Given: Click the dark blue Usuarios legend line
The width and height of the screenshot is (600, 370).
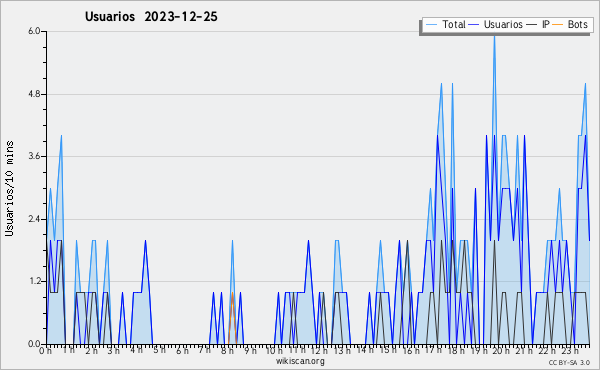Looking at the screenshot, I should coord(474,25).
